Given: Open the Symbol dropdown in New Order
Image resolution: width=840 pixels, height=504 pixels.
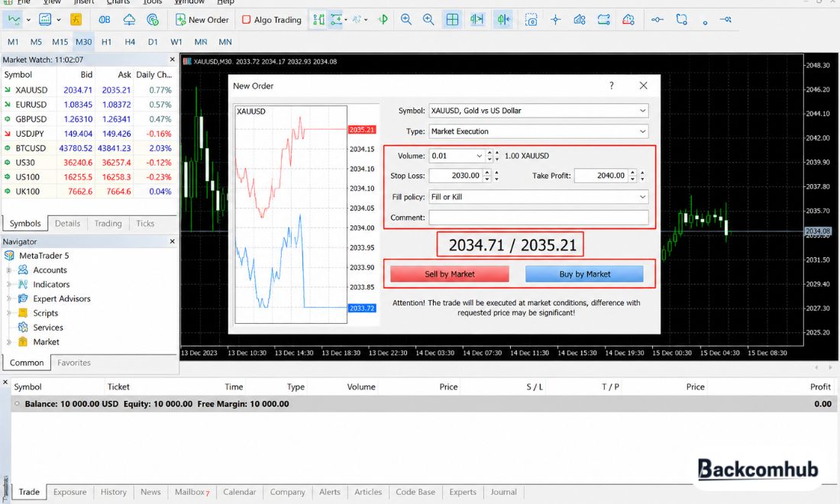Looking at the screenshot, I should click(642, 111).
